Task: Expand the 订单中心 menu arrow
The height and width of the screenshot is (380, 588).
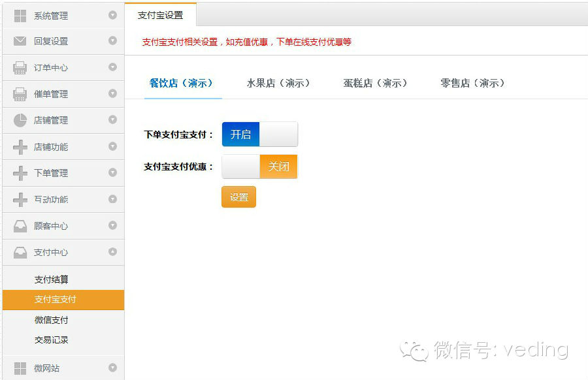Action: click(x=112, y=67)
